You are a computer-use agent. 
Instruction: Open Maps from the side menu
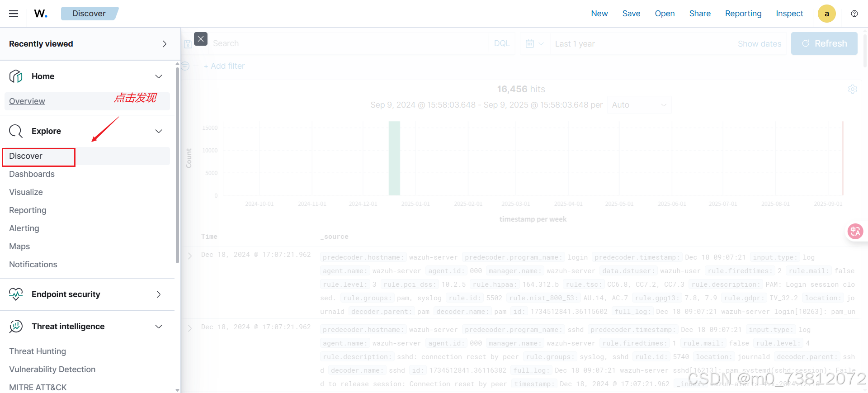coord(19,246)
